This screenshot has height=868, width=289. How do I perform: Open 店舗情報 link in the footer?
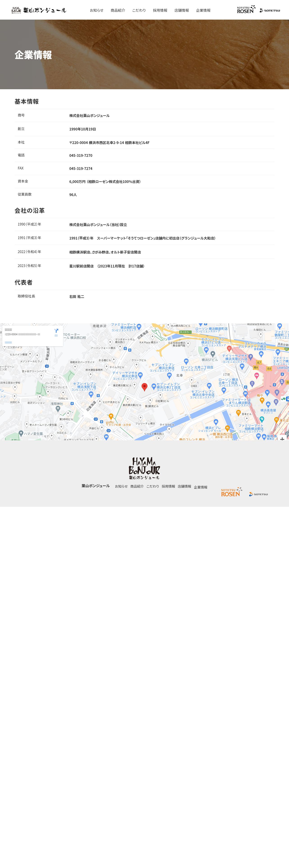(184, 486)
